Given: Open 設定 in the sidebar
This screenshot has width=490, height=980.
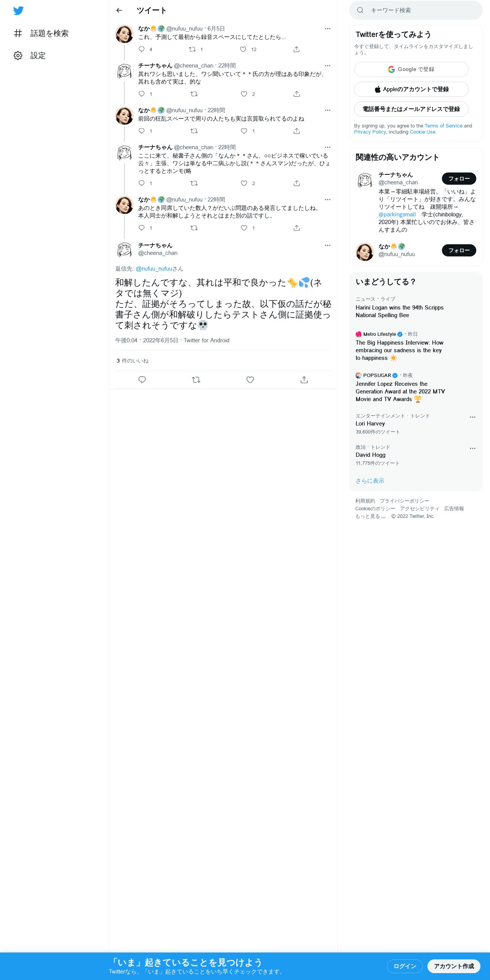Looking at the screenshot, I should coord(30,55).
